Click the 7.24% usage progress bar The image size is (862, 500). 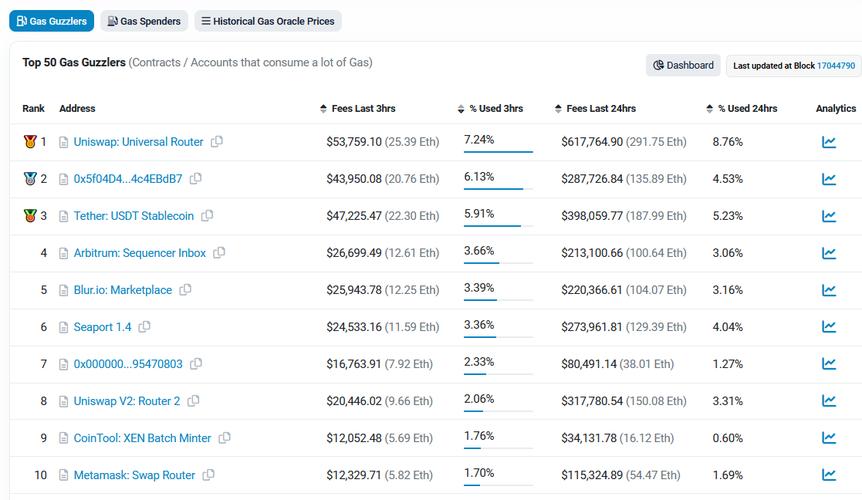(498, 152)
